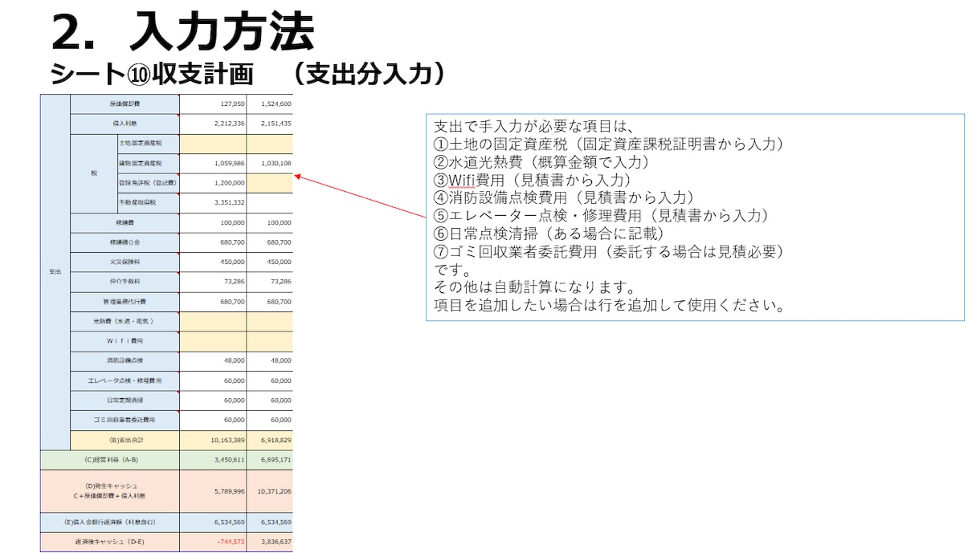Click the 仲介手数料 row label
The height and width of the screenshot is (553, 980).
pyautogui.click(x=125, y=282)
